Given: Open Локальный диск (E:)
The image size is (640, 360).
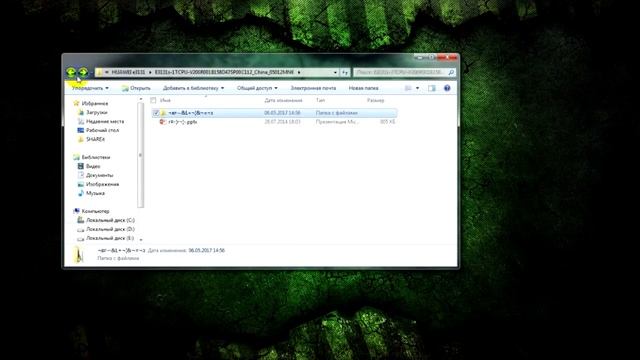Looking at the screenshot, I should (x=110, y=238).
